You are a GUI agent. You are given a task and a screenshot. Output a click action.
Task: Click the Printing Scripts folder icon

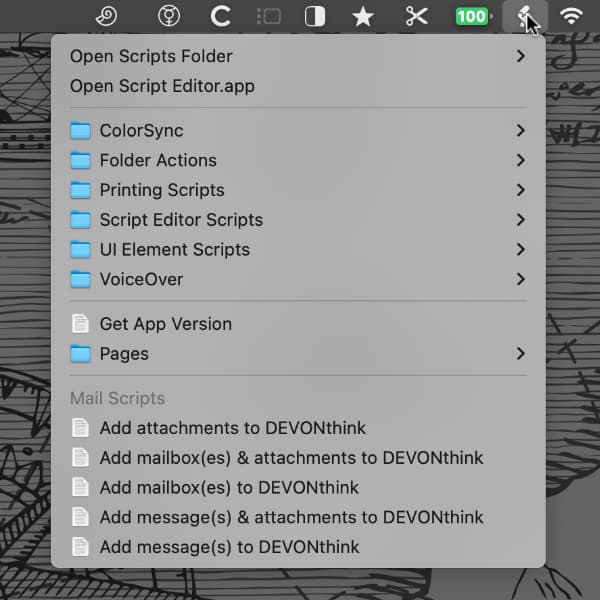click(x=80, y=190)
